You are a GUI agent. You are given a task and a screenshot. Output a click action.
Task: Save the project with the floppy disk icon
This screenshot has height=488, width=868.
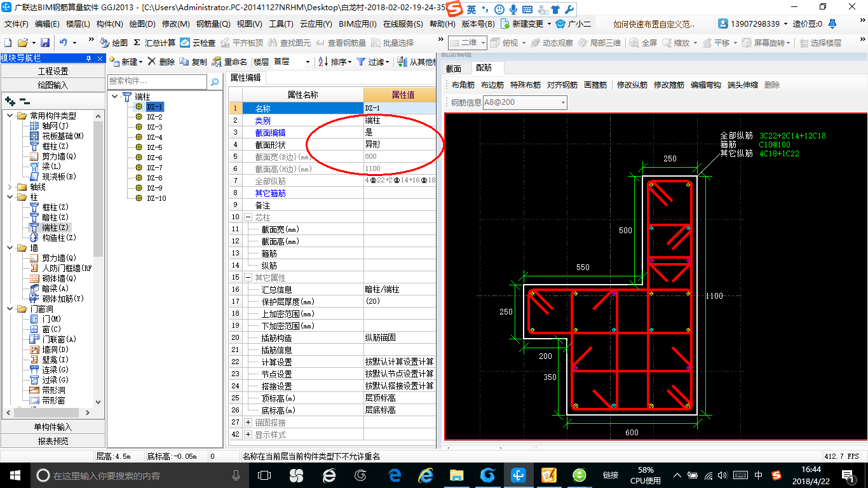pyautogui.click(x=45, y=43)
